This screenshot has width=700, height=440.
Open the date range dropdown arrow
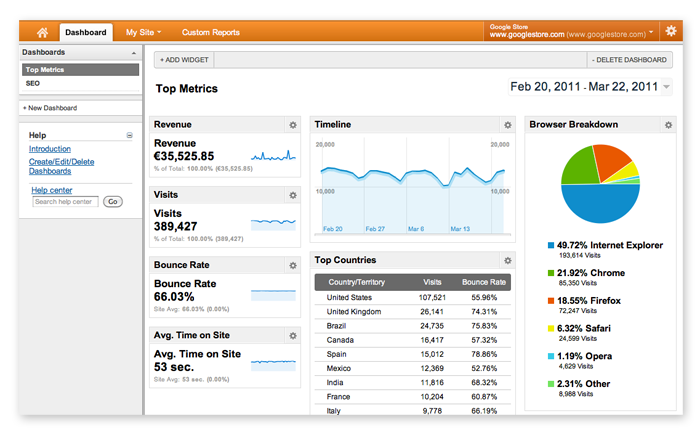[x=667, y=87]
